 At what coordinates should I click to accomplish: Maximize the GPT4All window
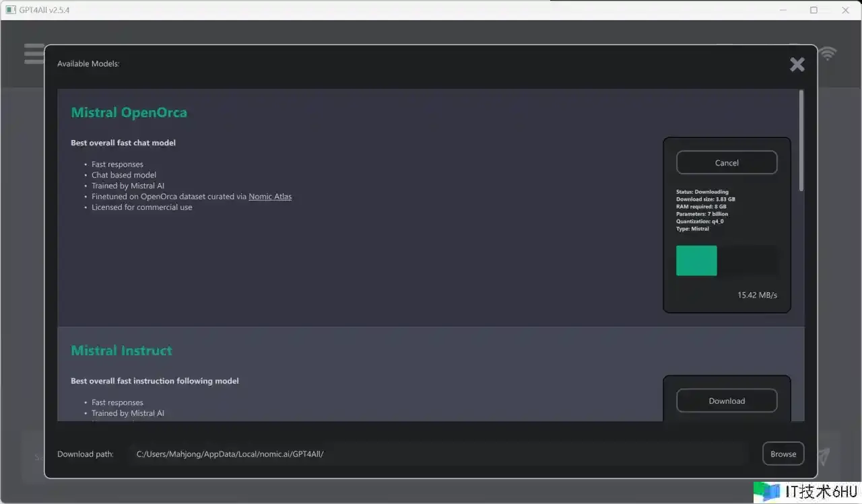814,10
